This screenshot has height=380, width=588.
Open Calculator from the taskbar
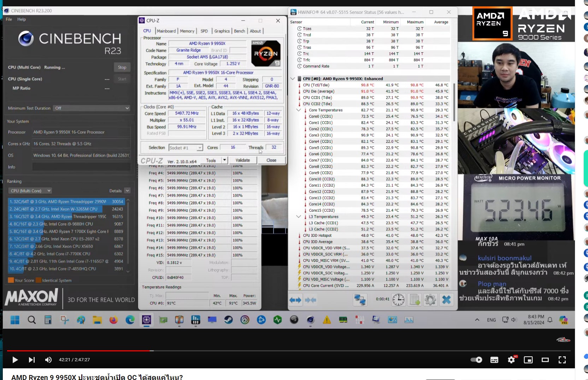(48, 320)
